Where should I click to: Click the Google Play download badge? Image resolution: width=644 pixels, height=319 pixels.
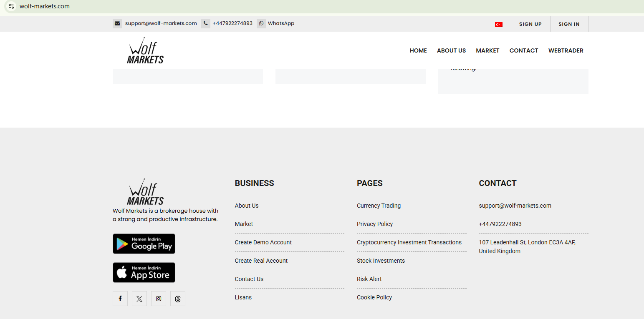click(144, 244)
